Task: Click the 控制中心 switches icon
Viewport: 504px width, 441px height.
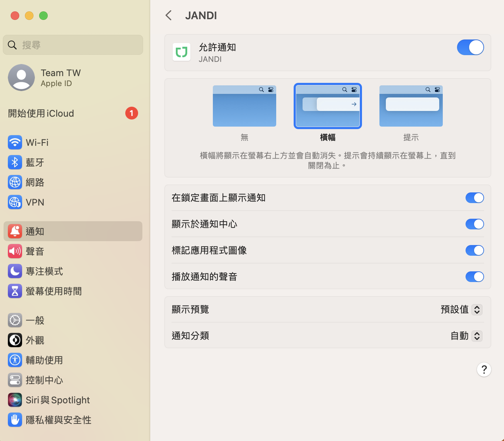Action: pyautogui.click(x=15, y=380)
